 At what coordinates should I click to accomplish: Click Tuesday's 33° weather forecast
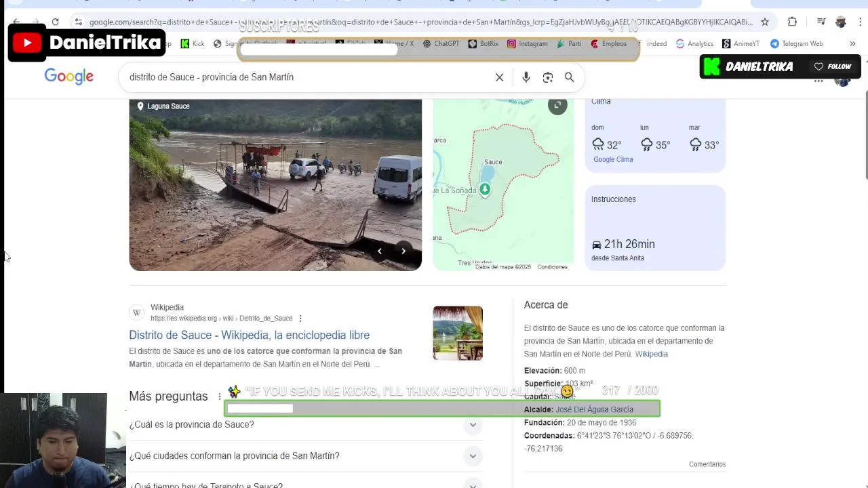(704, 138)
